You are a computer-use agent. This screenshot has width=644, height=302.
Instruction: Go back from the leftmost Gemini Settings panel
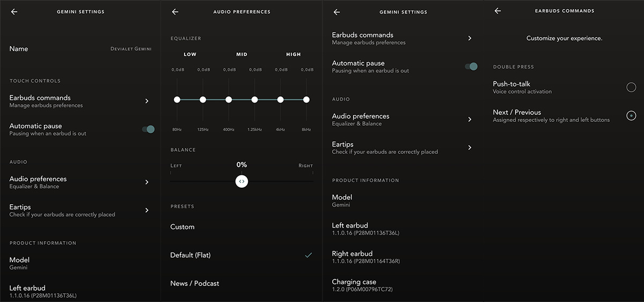[x=14, y=12]
